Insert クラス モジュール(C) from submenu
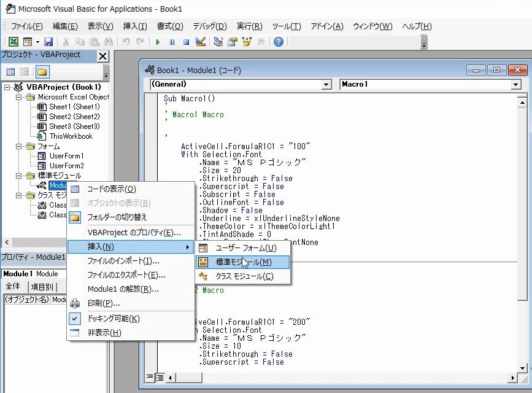 pos(242,276)
